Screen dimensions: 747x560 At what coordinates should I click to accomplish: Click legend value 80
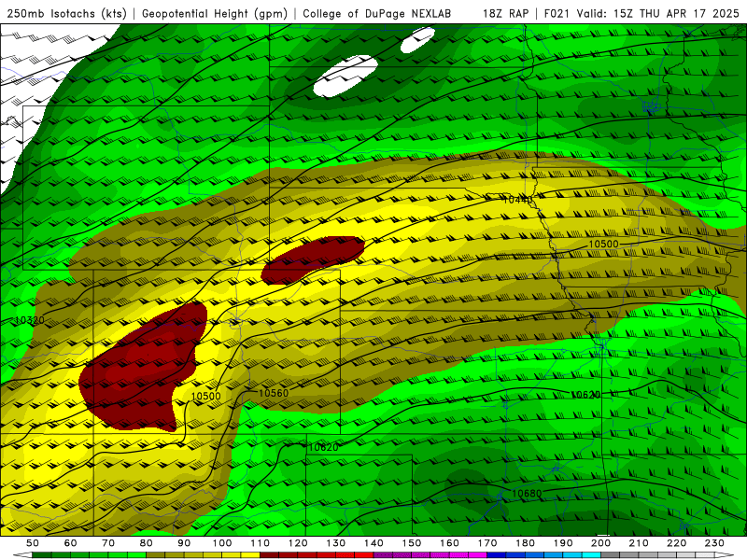pyautogui.click(x=147, y=543)
